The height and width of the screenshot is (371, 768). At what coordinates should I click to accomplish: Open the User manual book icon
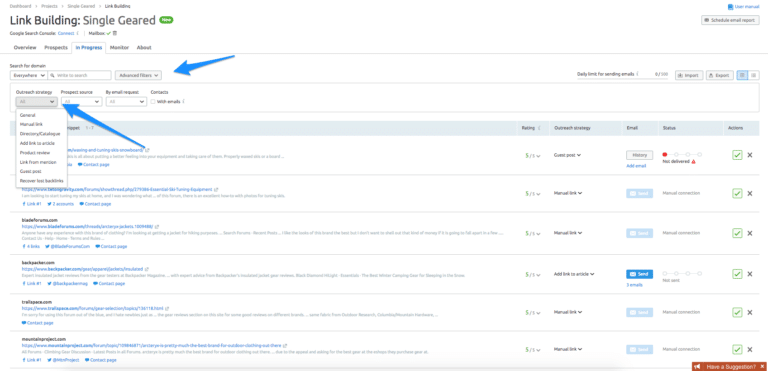730,7
